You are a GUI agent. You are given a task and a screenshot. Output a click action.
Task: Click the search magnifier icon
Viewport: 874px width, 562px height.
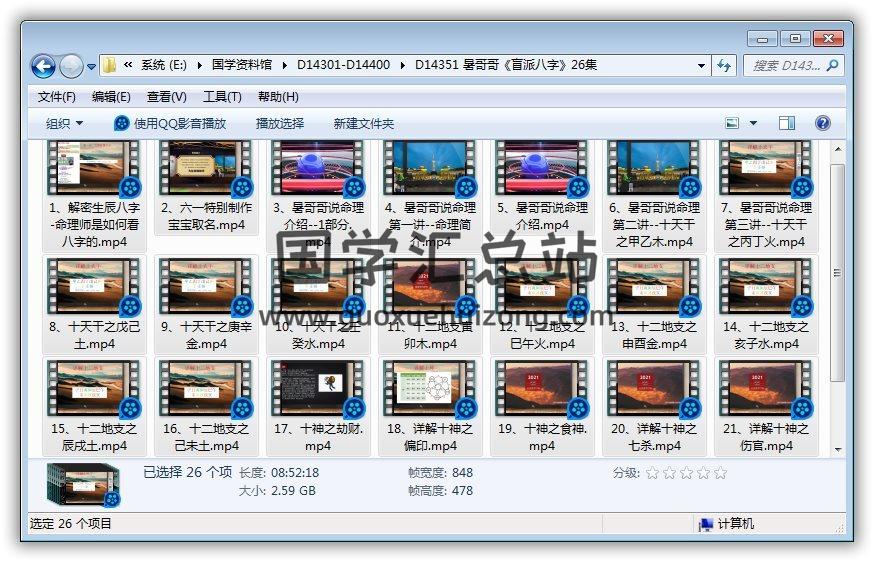[832, 66]
